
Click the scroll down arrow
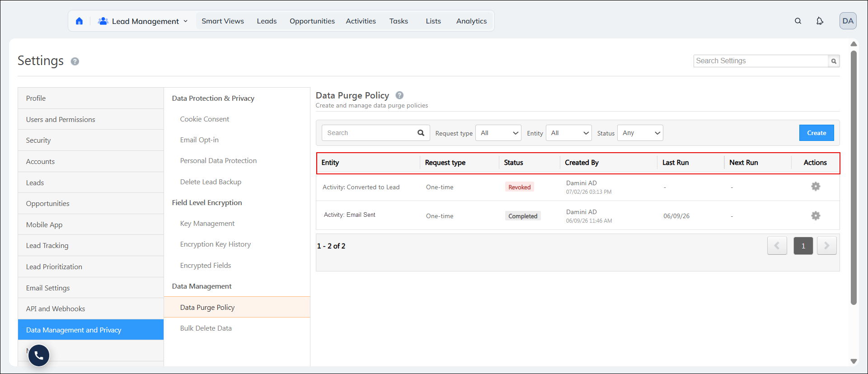pyautogui.click(x=854, y=361)
